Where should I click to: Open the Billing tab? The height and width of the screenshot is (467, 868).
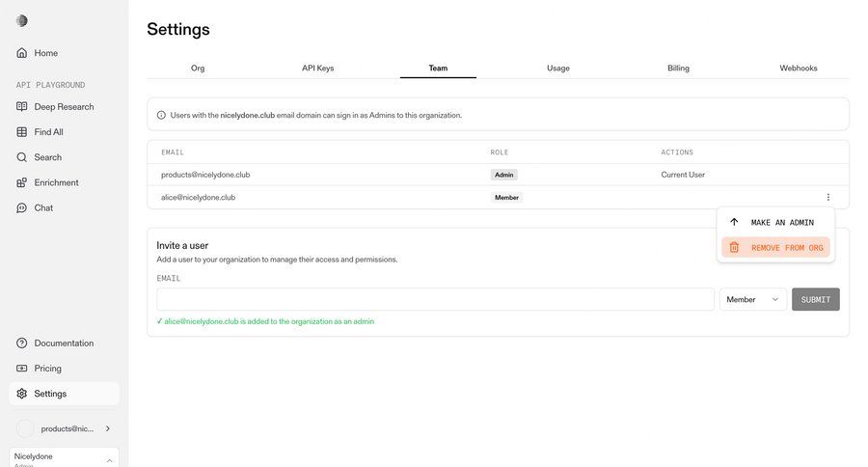(x=678, y=69)
